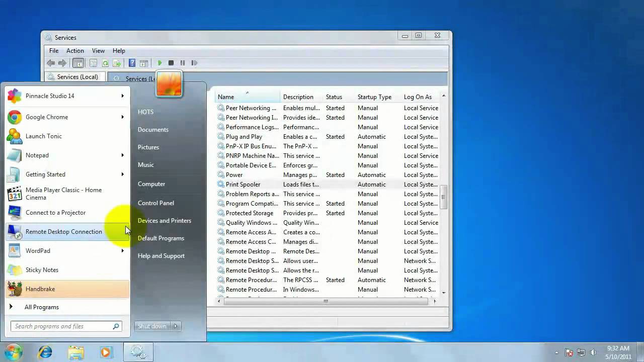
Task: Open Launch Tonic from Start menu
Action: [x=67, y=136]
